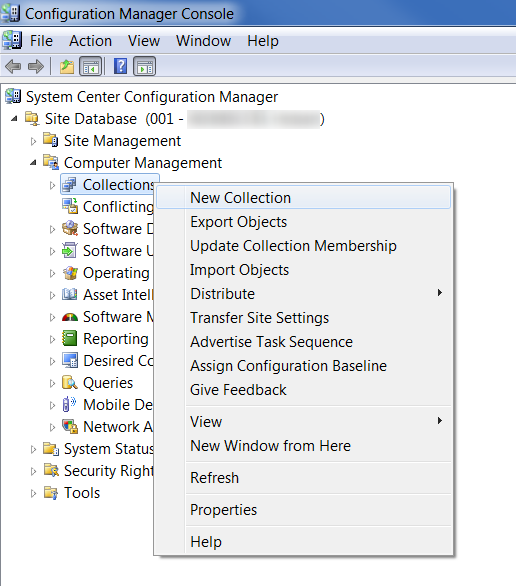The width and height of the screenshot is (516, 586).
Task: Expand the Queries node arrow
Action: point(52,383)
